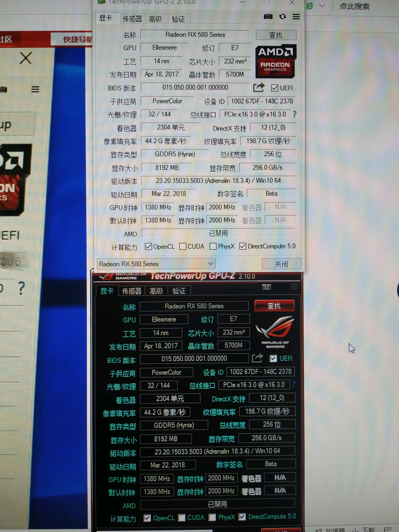The width and height of the screenshot is (399, 532).
Task: Click '12 (12_0)' DirectX value in the dark window
Action: [272, 398]
